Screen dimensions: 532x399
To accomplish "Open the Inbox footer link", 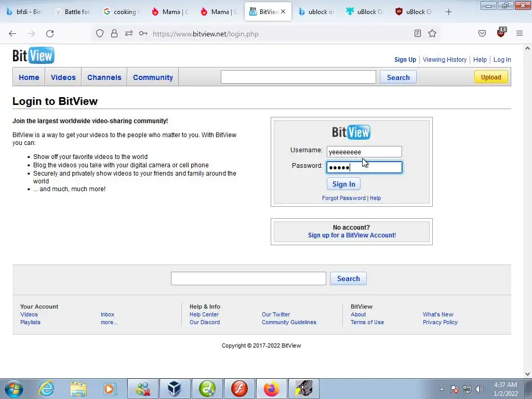I will click(x=108, y=314).
